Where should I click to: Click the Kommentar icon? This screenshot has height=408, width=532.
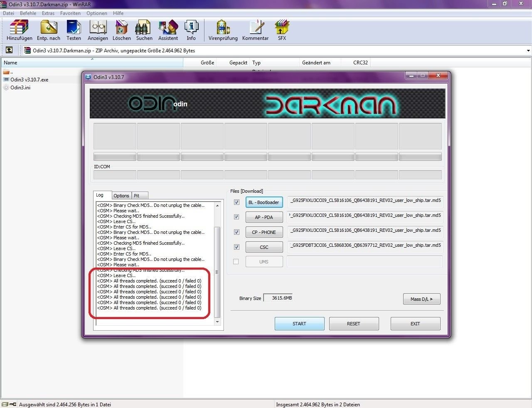pos(256,30)
